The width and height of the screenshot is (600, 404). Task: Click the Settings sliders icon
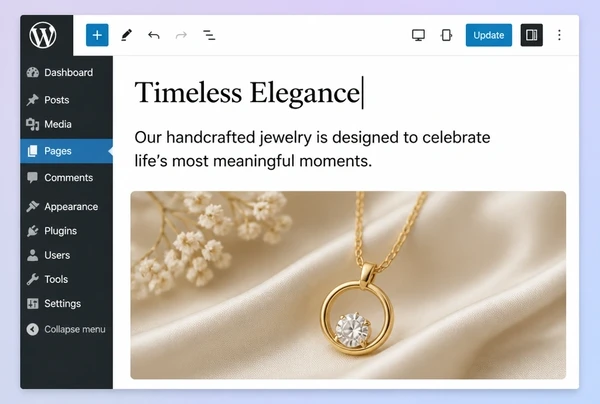point(33,303)
